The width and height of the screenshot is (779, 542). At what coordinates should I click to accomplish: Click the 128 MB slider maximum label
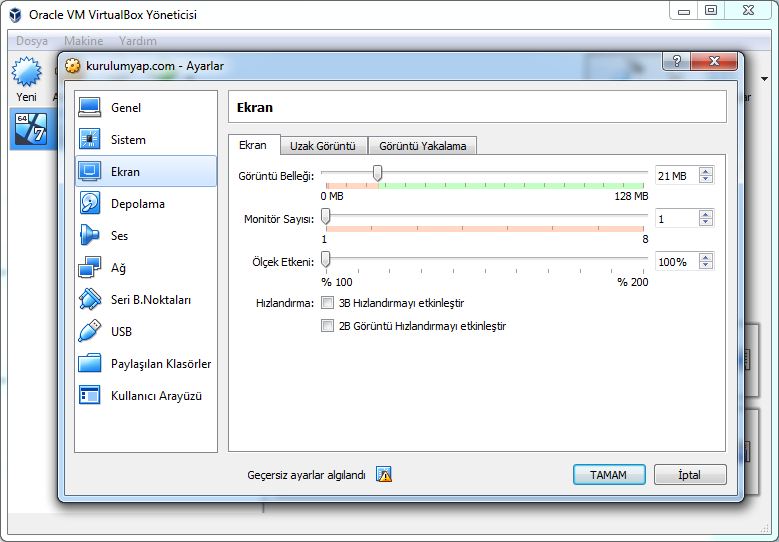point(631,196)
